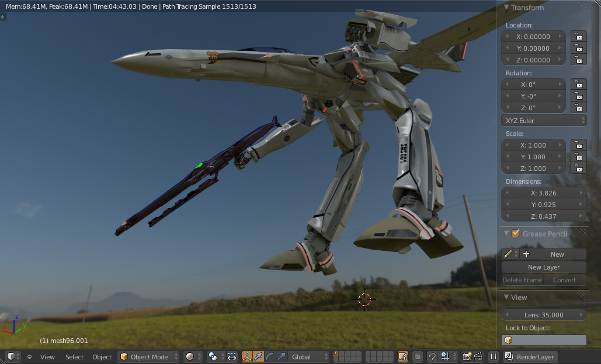This screenshot has height=364, width=601.
Task: Click the OpenGL render animation clapperboard icon
Action: pos(478,357)
